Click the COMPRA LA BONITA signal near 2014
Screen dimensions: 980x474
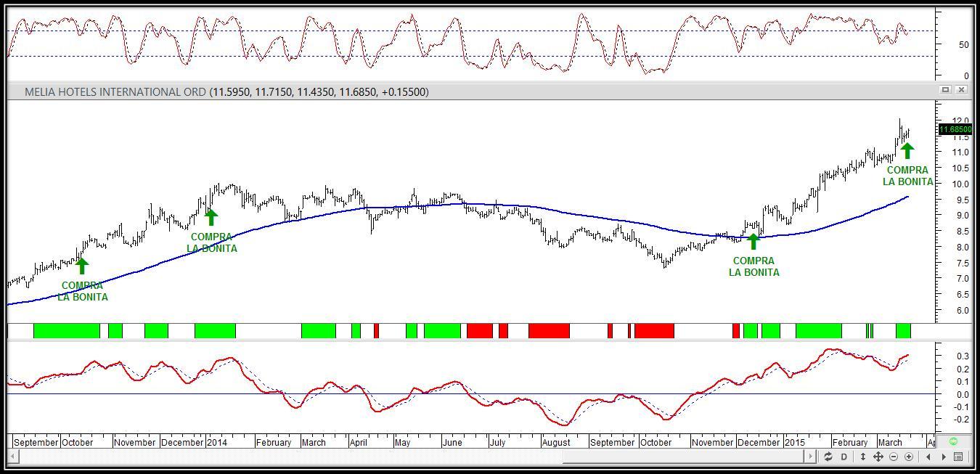(x=212, y=242)
